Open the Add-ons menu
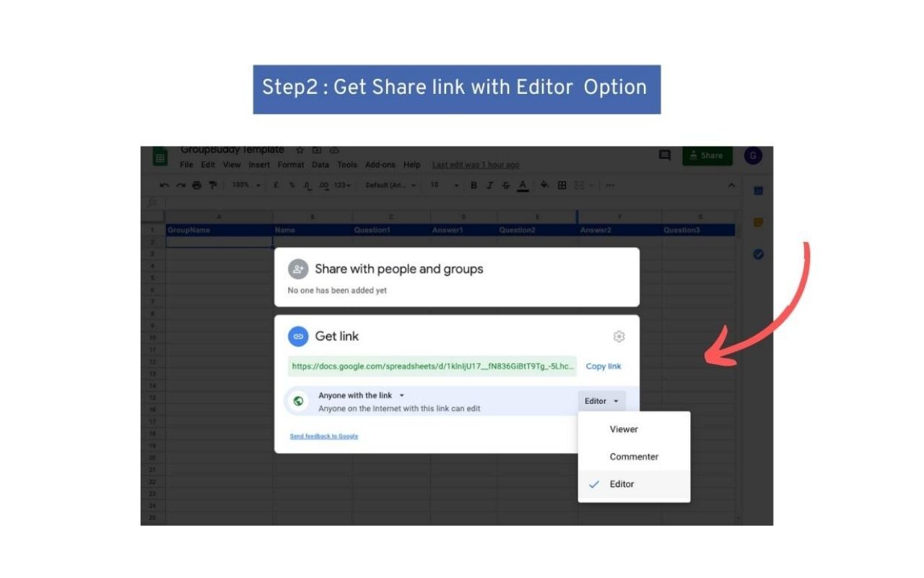 pyautogui.click(x=380, y=165)
